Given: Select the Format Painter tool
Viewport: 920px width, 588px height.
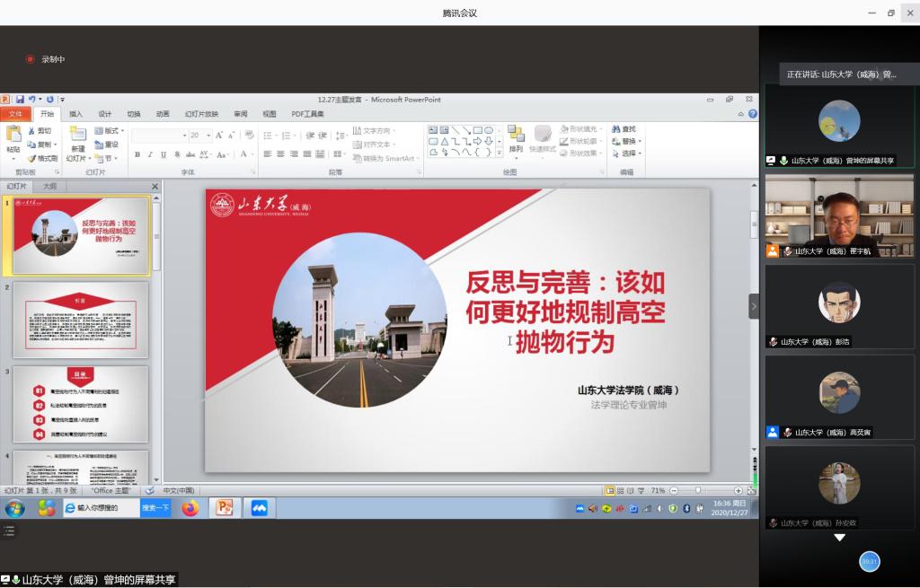Looking at the screenshot, I should 42,158.
